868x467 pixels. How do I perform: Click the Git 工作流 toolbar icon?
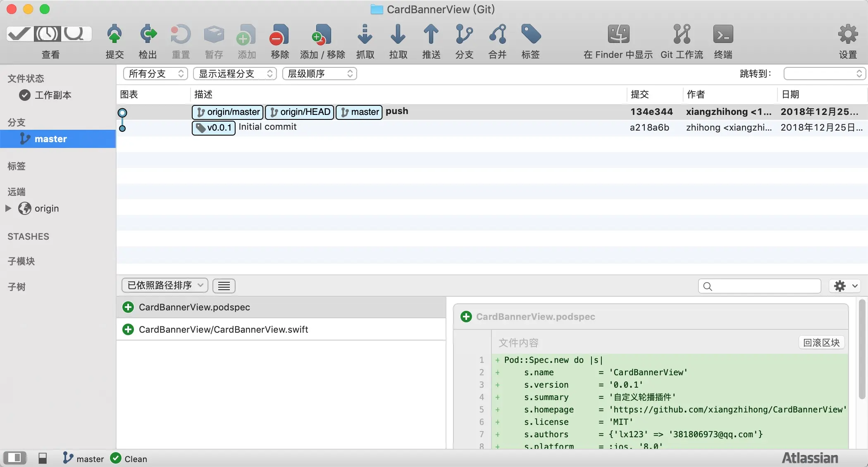[681, 35]
